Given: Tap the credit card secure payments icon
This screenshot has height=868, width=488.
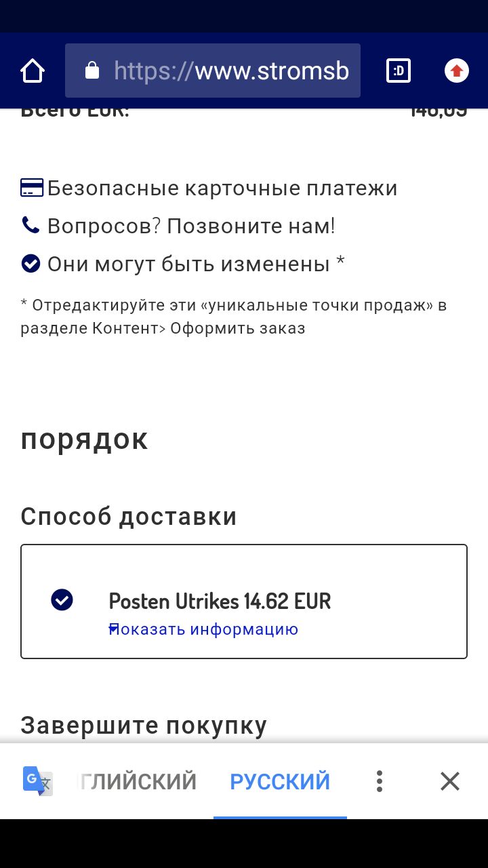Looking at the screenshot, I should pyautogui.click(x=32, y=188).
